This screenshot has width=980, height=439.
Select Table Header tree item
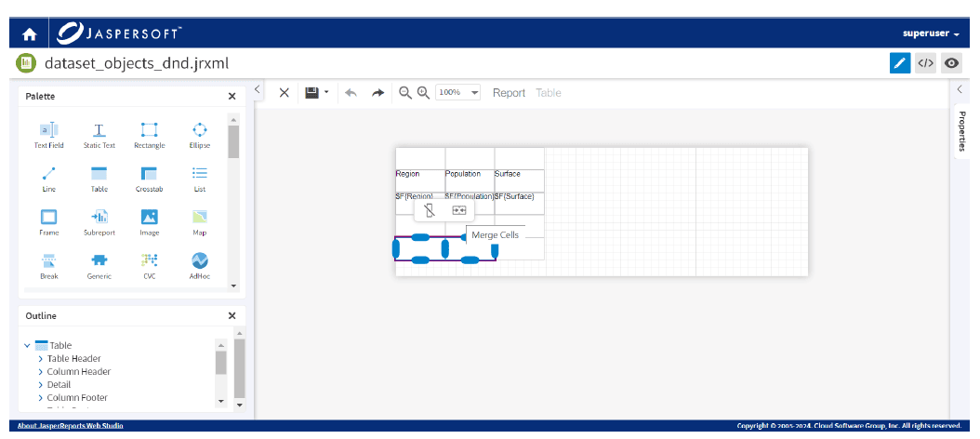[73, 358]
